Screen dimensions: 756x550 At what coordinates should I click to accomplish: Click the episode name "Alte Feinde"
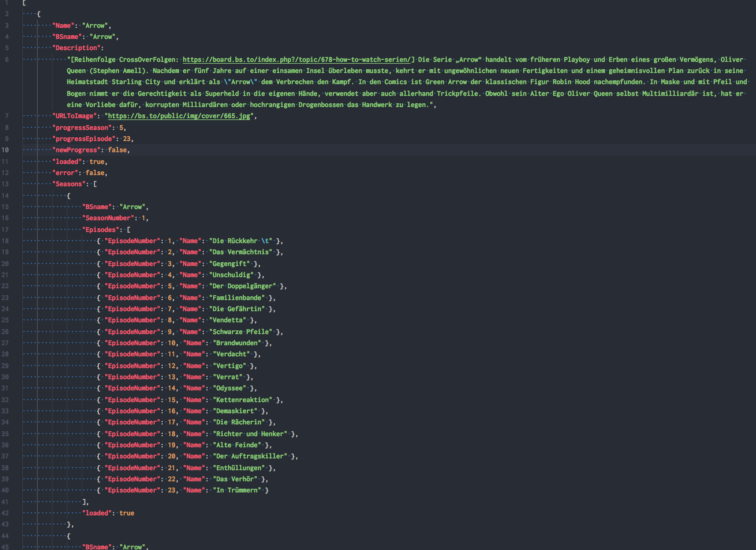pos(237,445)
